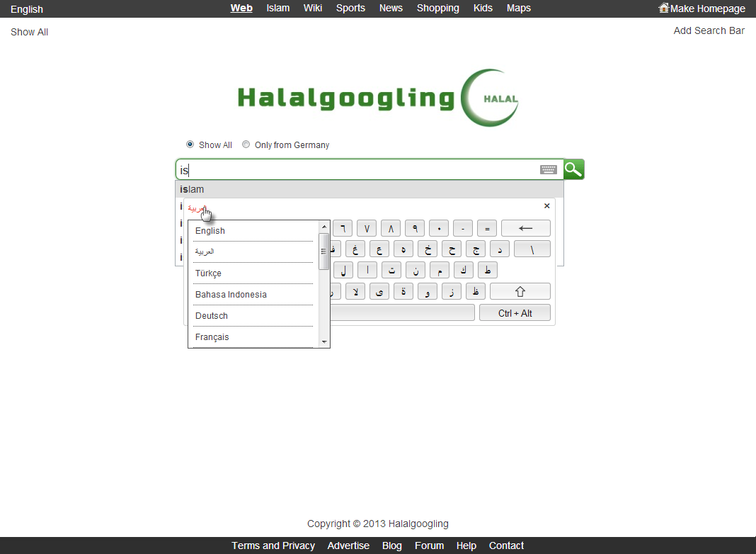Click the language list scrollbar up arrow

point(324,226)
